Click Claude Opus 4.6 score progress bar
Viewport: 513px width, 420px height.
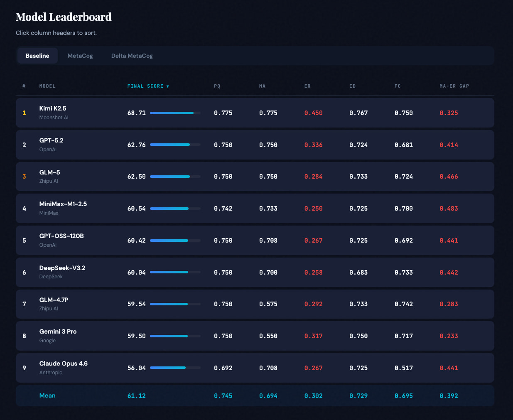[175, 368]
